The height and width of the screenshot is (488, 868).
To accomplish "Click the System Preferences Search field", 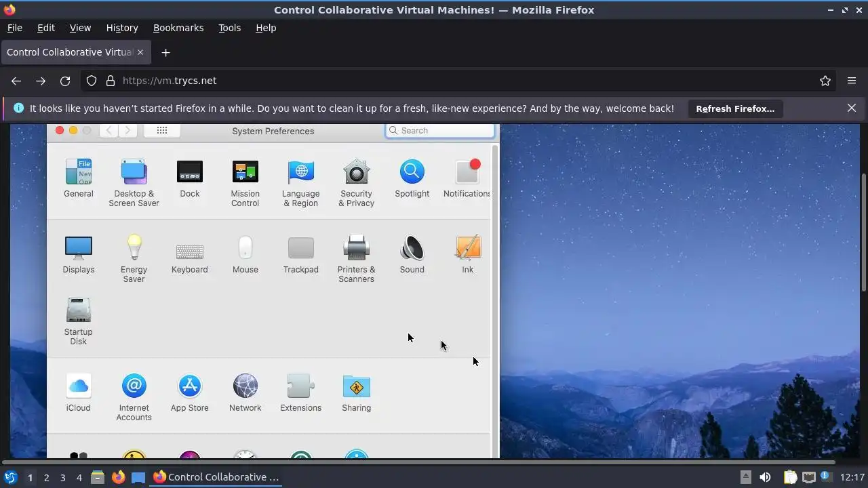I will [440, 130].
